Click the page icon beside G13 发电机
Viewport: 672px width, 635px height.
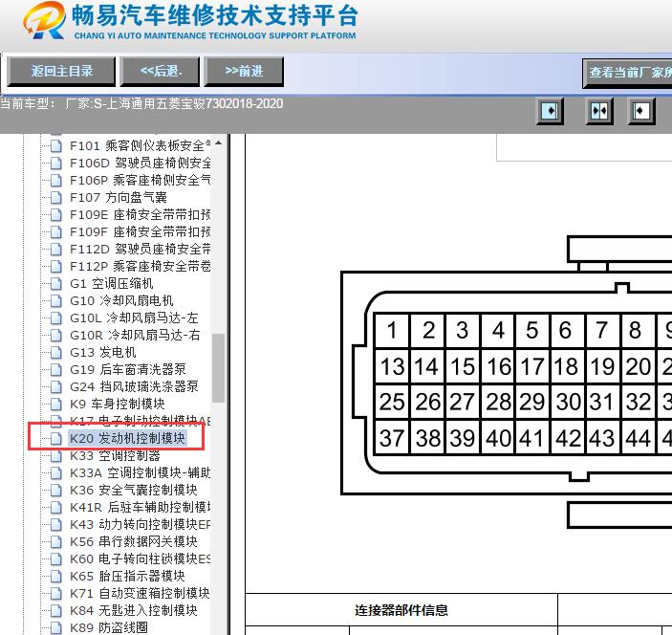55,352
